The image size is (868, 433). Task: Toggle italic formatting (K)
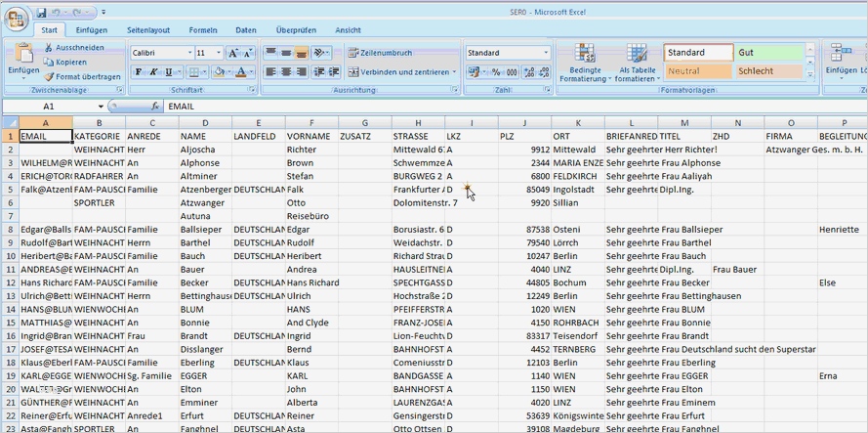point(154,72)
